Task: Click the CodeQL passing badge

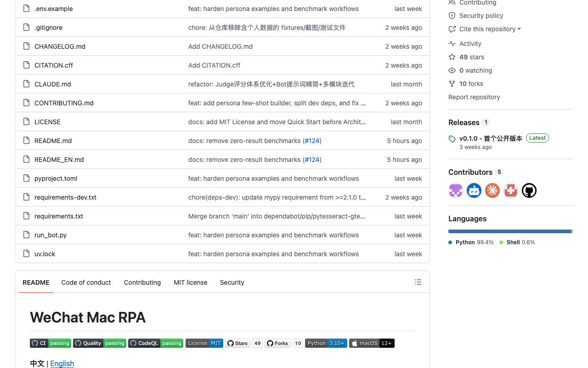Action: point(156,343)
